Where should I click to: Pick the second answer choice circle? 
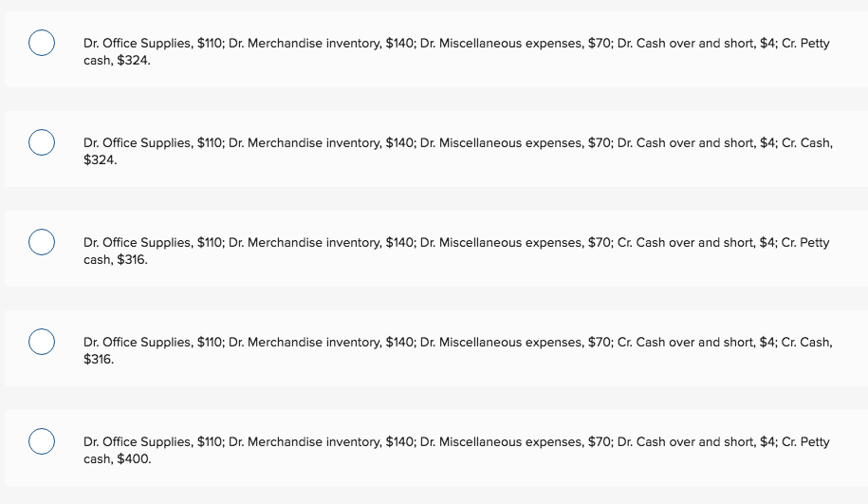pyautogui.click(x=40, y=143)
